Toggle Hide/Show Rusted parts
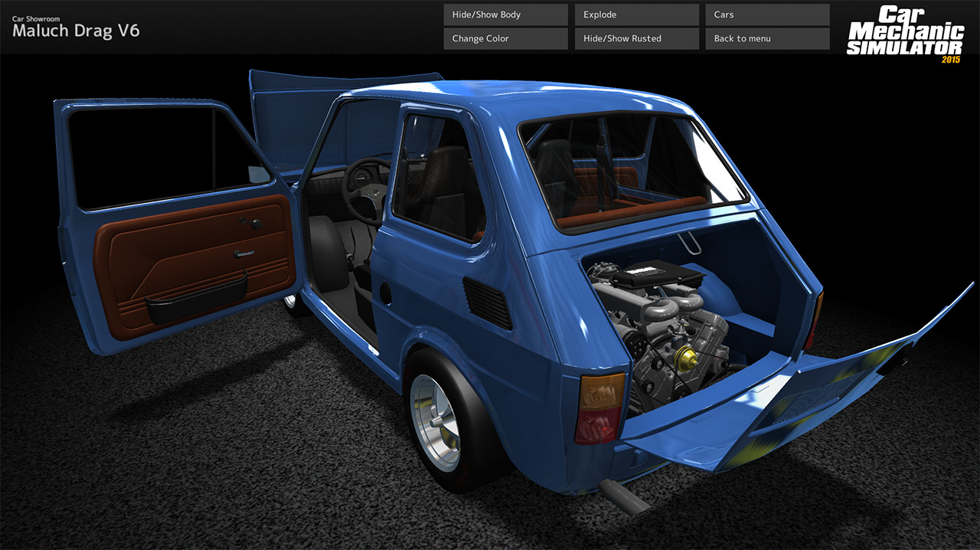Viewport: 980px width, 550px height. tap(635, 38)
